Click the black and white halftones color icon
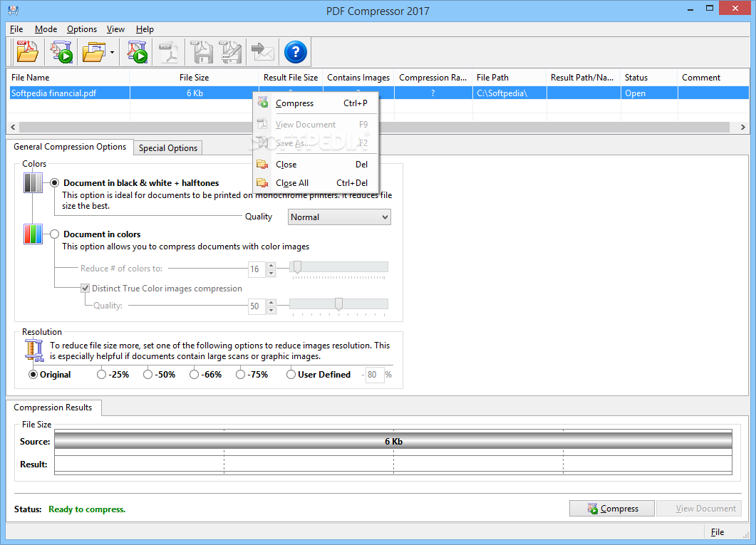The height and width of the screenshot is (545, 756). tap(33, 182)
